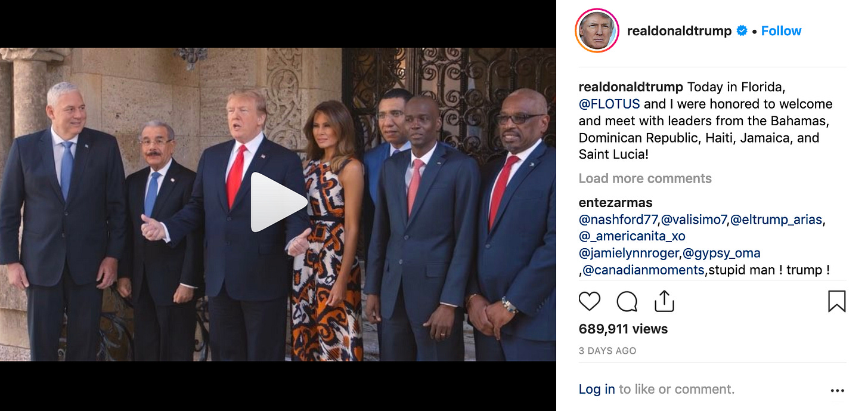Click the blue verified badge next to username

[742, 30]
